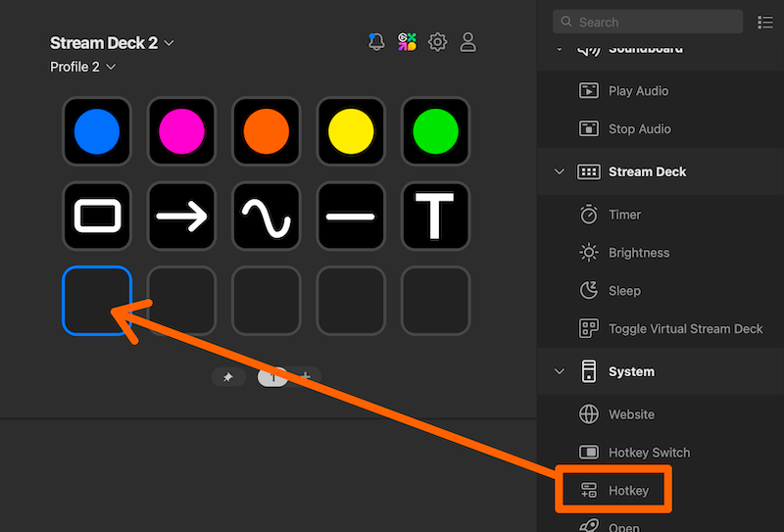This screenshot has width=784, height=532.
Task: Collapse the Stream Deck category chevron
Action: (560, 171)
